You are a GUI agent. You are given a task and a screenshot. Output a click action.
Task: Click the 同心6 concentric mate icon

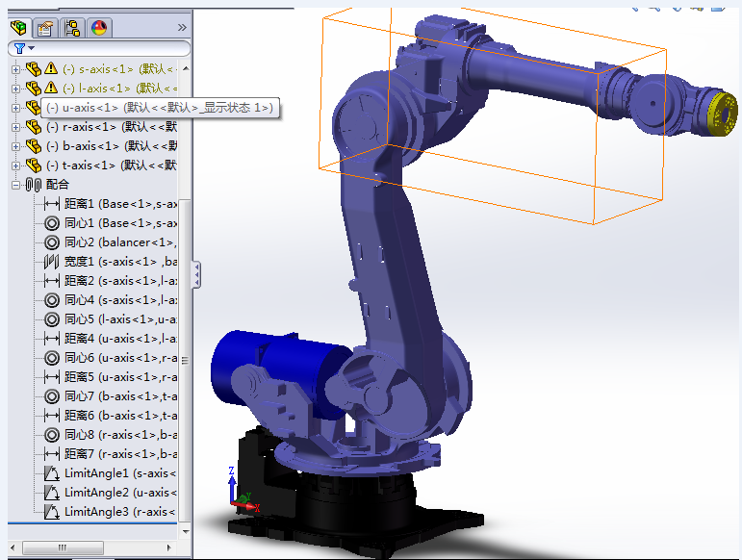click(52, 358)
